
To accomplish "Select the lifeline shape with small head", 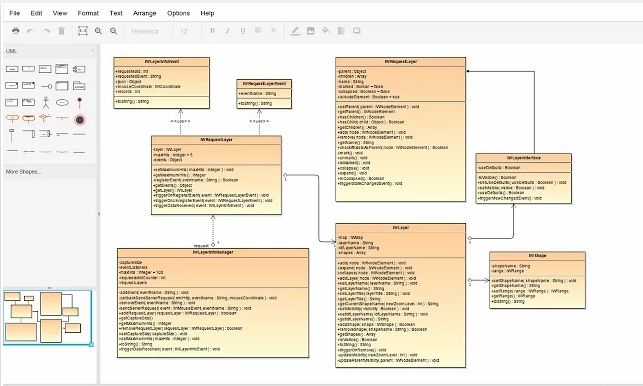I will click(x=11, y=135).
